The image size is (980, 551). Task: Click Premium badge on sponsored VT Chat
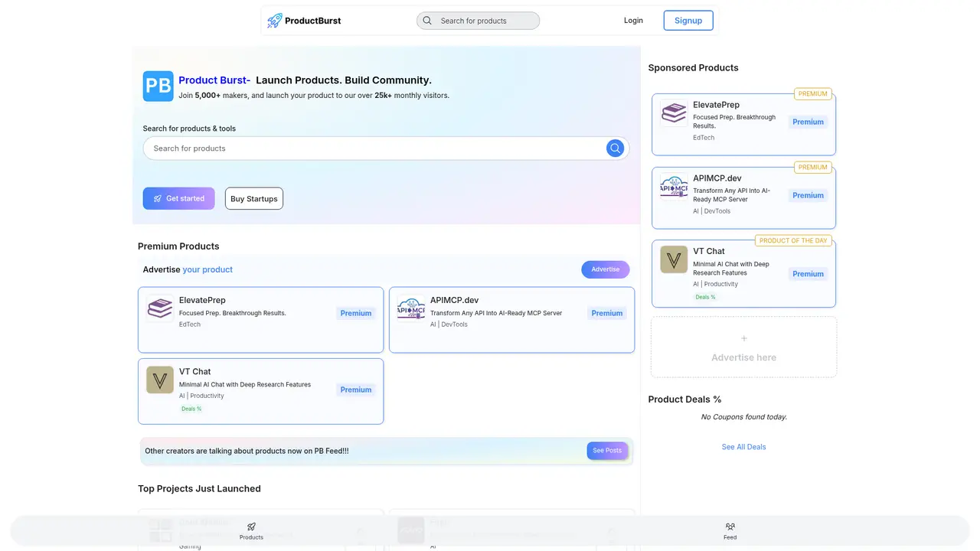[x=808, y=274]
